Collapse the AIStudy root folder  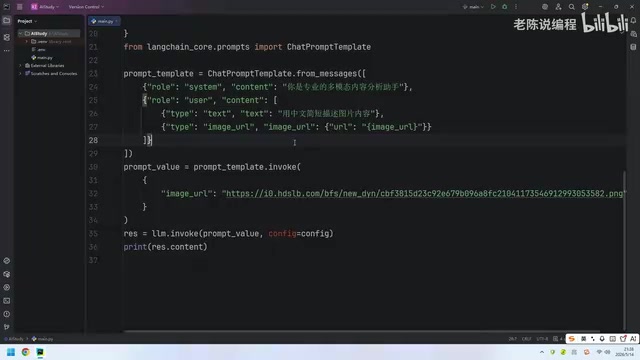[20, 33]
